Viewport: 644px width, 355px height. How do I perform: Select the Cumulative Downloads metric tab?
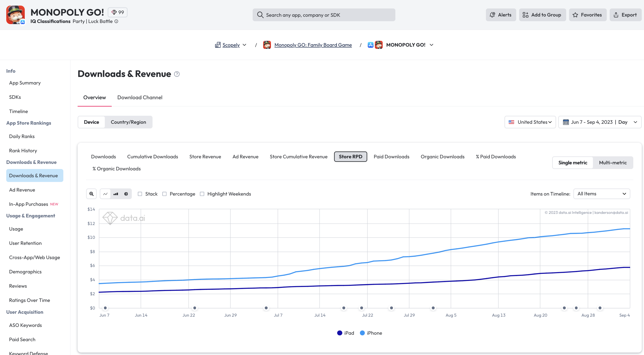click(x=153, y=157)
